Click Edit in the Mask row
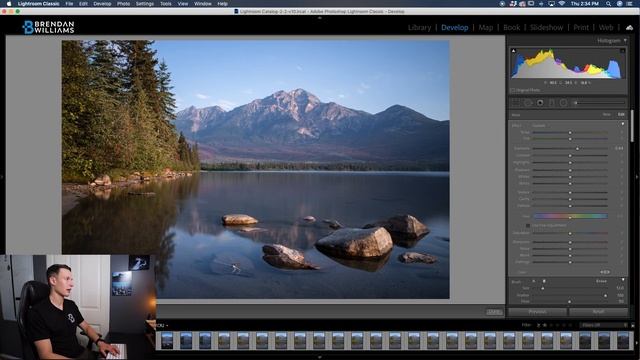The height and width of the screenshot is (360, 640). [x=621, y=114]
